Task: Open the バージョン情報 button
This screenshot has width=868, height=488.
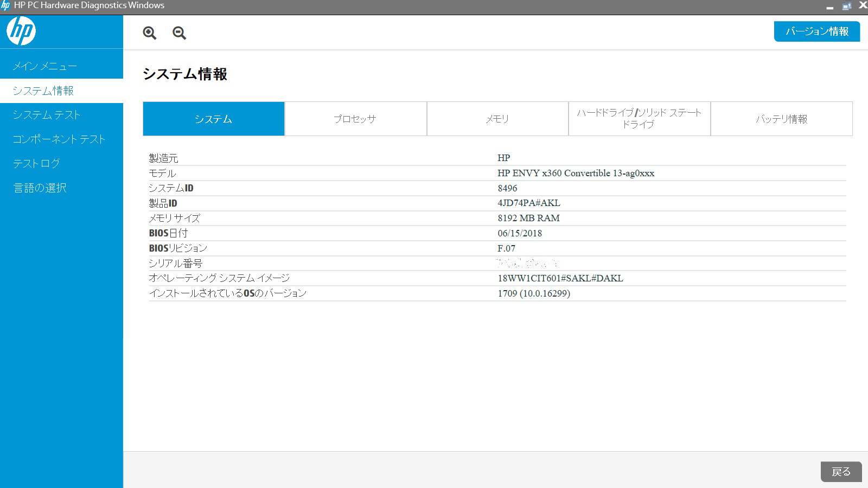Action: (817, 31)
